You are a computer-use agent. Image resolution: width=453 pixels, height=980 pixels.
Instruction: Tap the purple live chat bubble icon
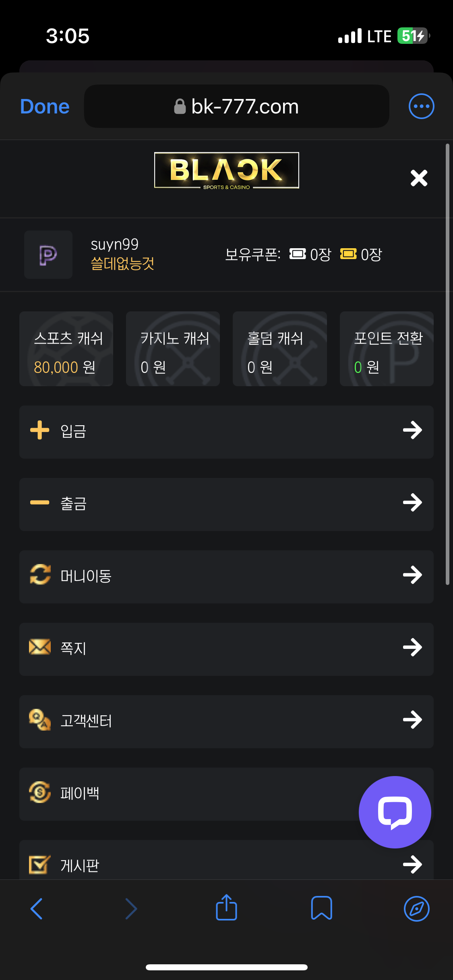(x=395, y=812)
